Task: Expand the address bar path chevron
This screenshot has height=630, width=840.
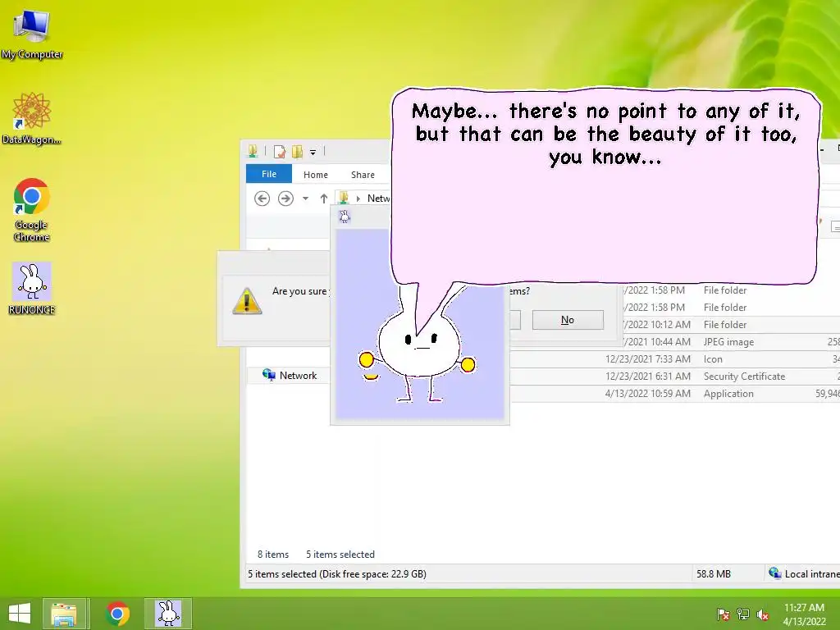Action: (x=358, y=199)
